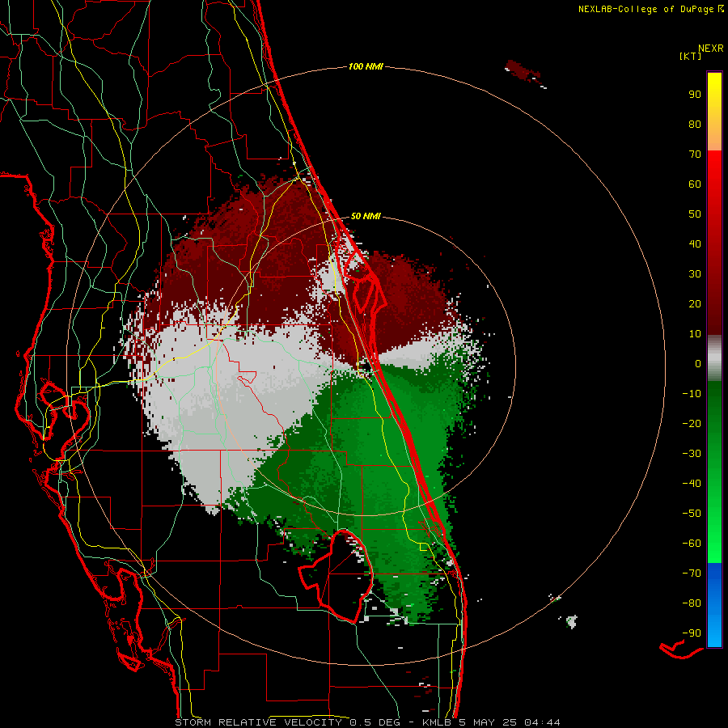Click the -10 value on the velocity scale
The width and height of the screenshot is (728, 728).
tap(692, 394)
